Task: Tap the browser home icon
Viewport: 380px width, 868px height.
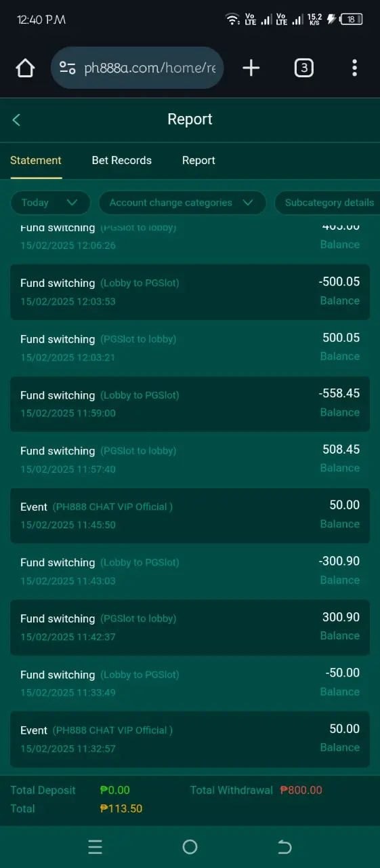Action: (25, 68)
